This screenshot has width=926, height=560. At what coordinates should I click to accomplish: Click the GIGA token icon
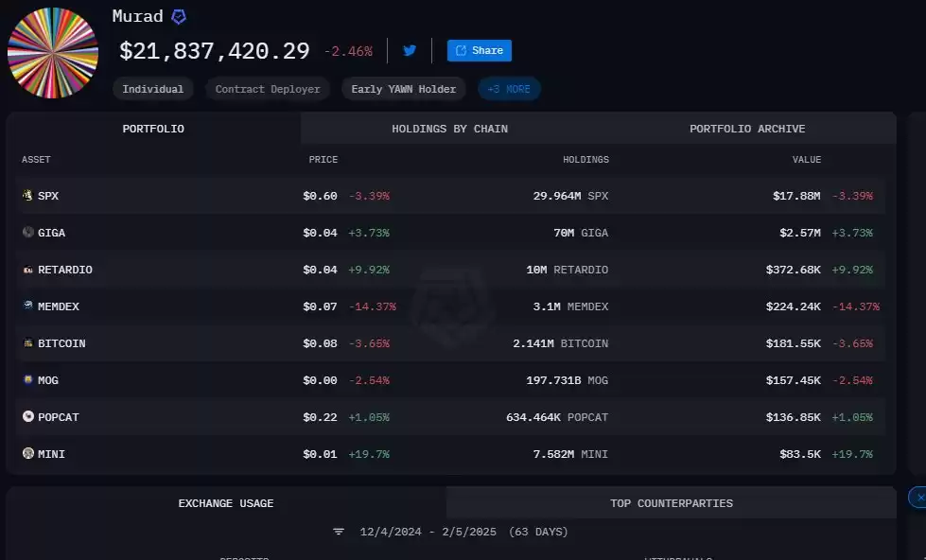coord(27,232)
